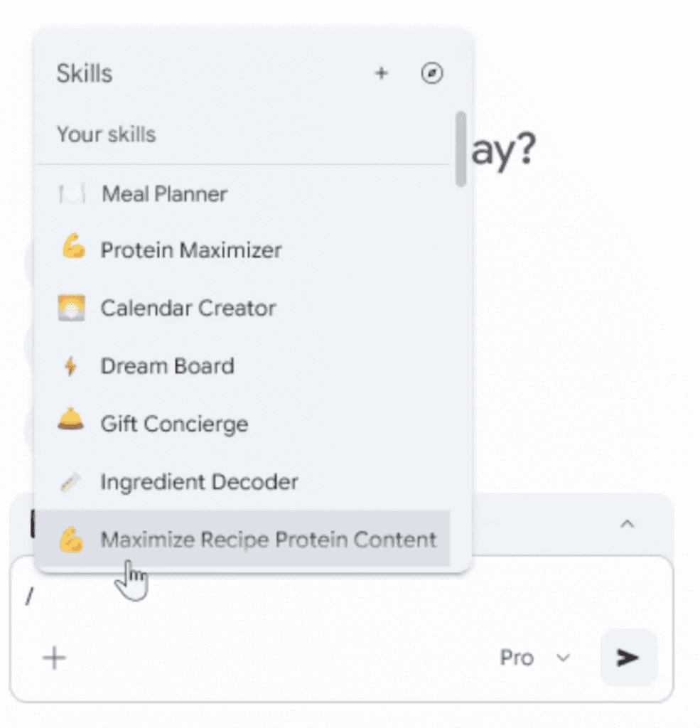Click the Gift Concierge bell icon
This screenshot has height=728, width=700.
click(70, 422)
